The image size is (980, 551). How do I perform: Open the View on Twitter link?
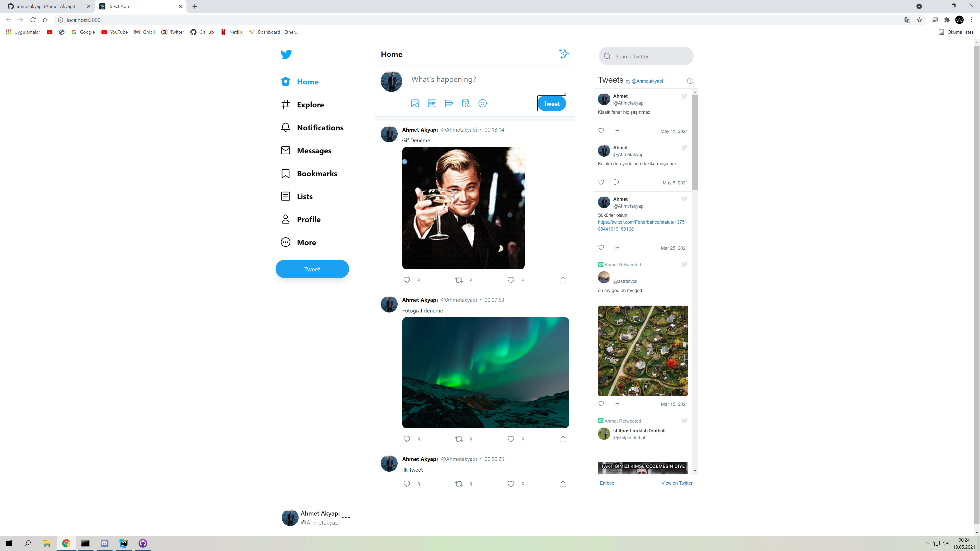tap(676, 483)
